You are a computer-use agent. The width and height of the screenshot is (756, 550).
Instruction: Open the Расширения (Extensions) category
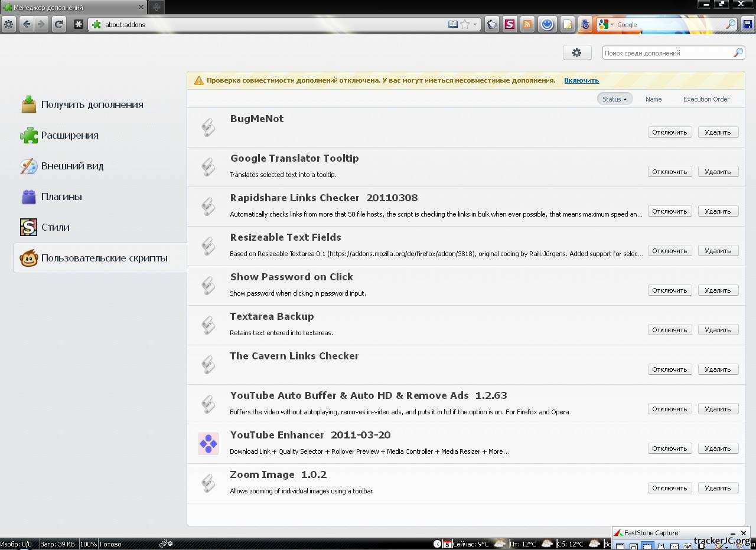pos(70,135)
